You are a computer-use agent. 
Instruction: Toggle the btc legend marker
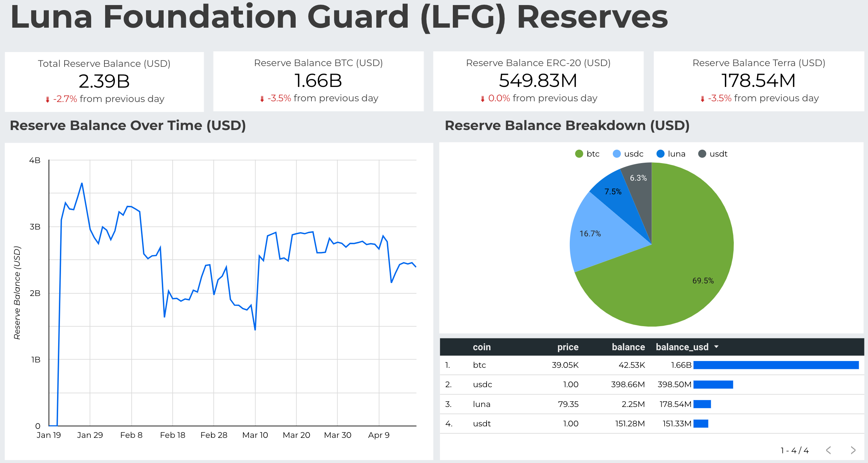click(579, 154)
